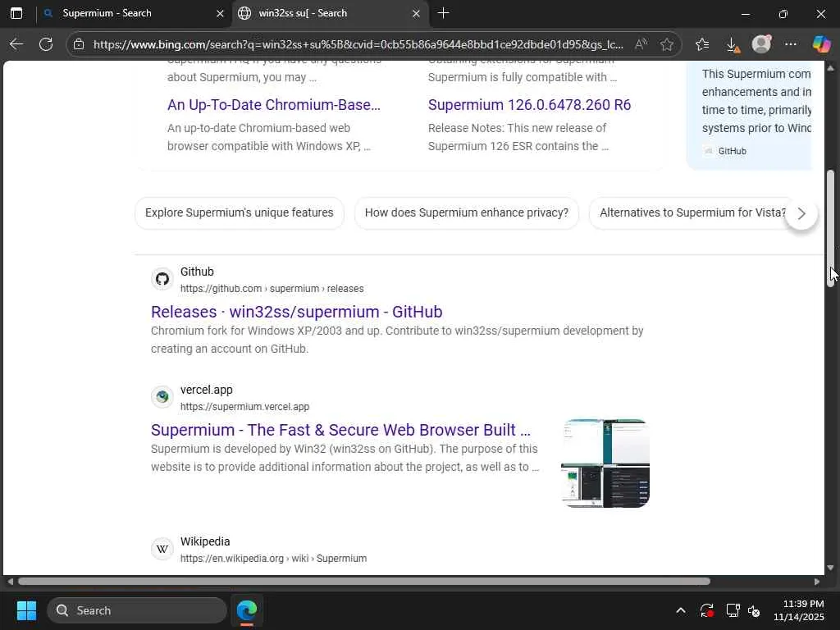Open the sync update tray icon

pos(706,610)
